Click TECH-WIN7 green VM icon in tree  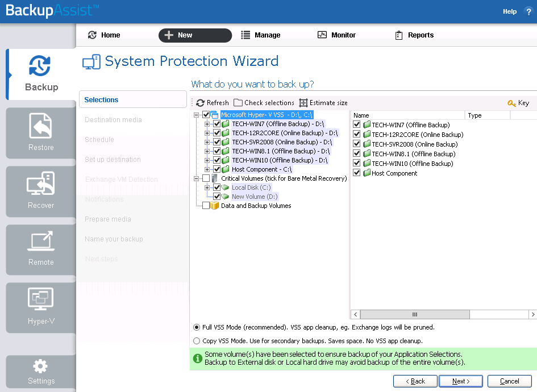[226, 124]
